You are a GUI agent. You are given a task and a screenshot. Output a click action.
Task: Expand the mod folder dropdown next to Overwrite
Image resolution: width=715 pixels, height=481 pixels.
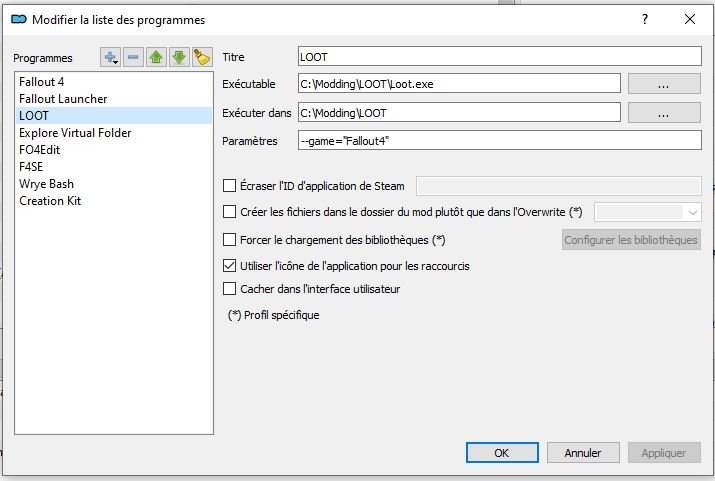click(692, 212)
